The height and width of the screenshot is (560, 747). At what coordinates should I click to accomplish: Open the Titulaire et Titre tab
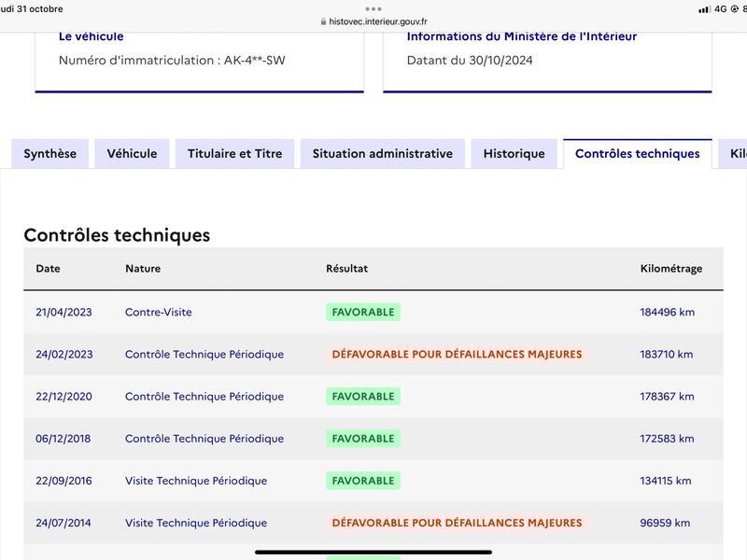click(x=235, y=154)
